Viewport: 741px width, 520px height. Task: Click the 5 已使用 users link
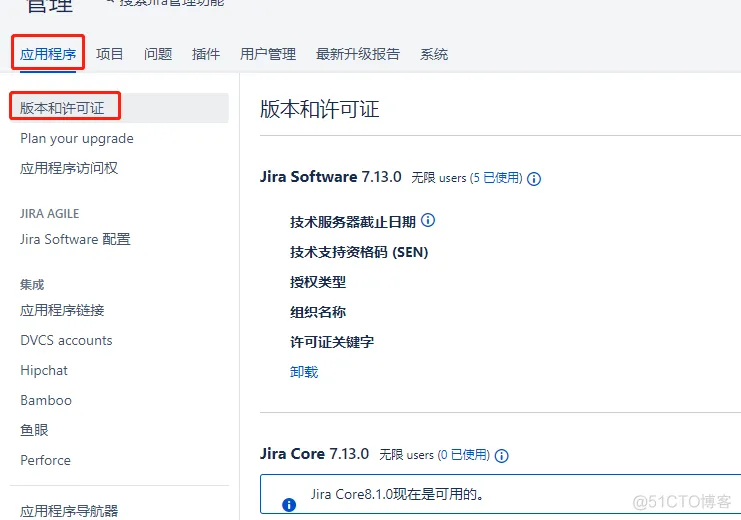point(496,178)
